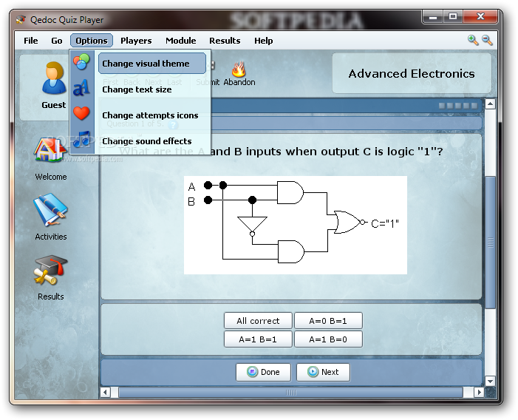This screenshot has width=518, height=420.
Task: Click the aA text size icon
Action: 81,87
